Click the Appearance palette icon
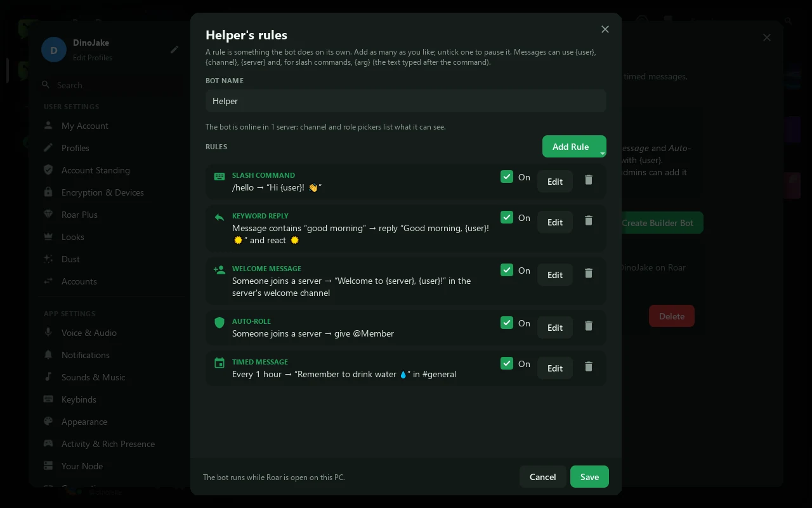 (48, 421)
